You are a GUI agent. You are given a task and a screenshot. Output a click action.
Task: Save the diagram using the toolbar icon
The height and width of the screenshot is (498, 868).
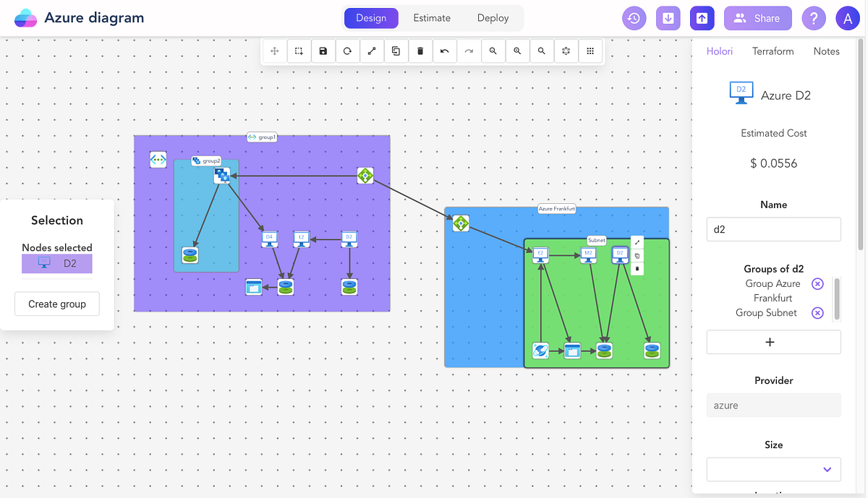point(323,51)
